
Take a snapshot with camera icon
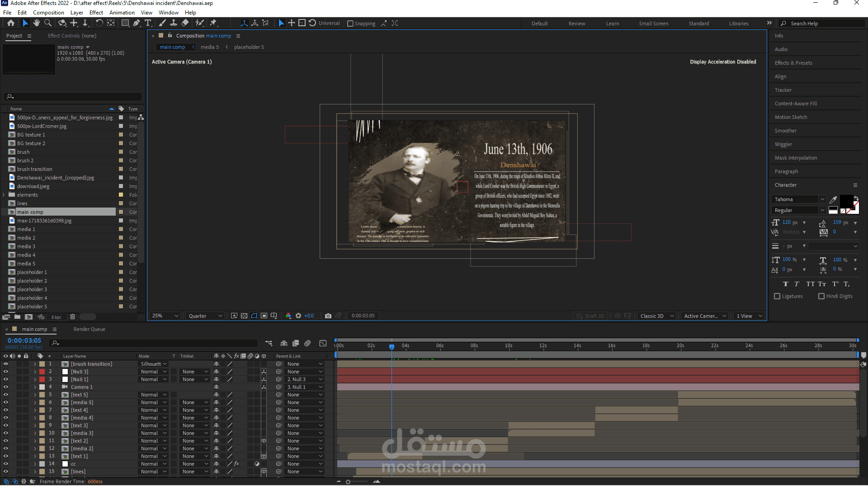click(328, 316)
